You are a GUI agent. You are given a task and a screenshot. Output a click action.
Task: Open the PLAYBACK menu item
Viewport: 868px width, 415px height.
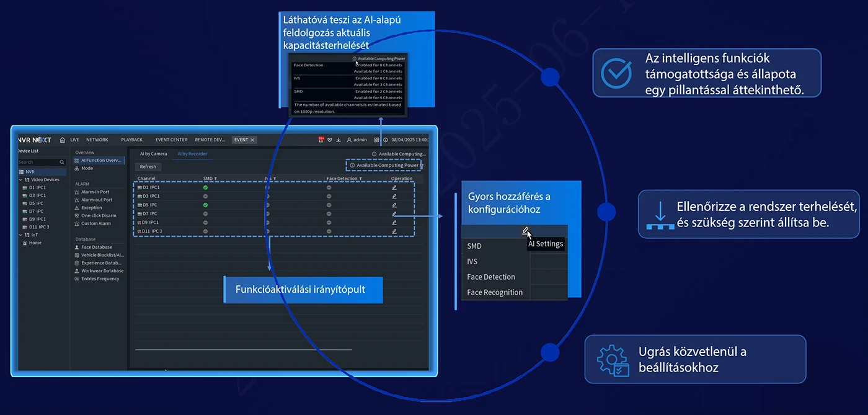click(131, 140)
